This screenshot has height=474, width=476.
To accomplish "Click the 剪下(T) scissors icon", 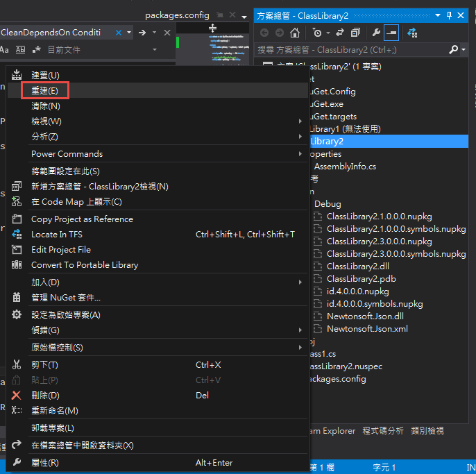I will click(17, 364).
